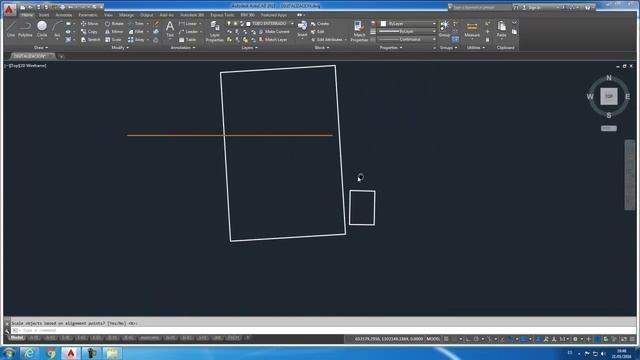Click Make Current layer button
640x360 pixels.
274,32
